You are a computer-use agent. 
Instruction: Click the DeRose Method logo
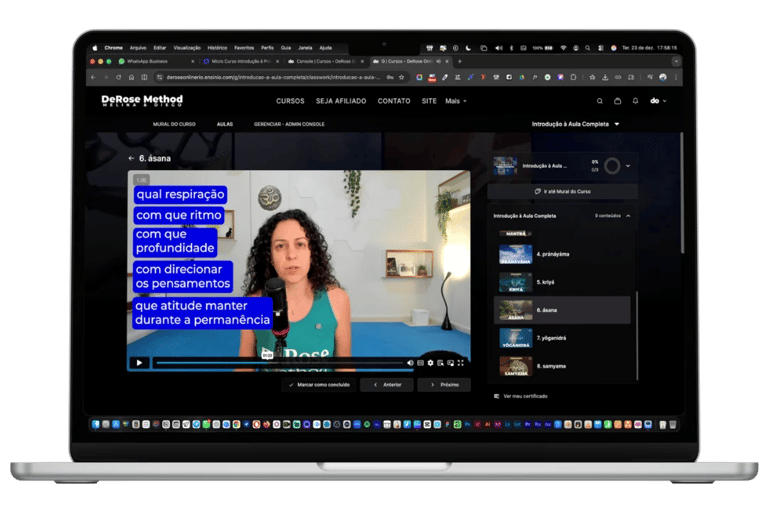tap(142, 101)
